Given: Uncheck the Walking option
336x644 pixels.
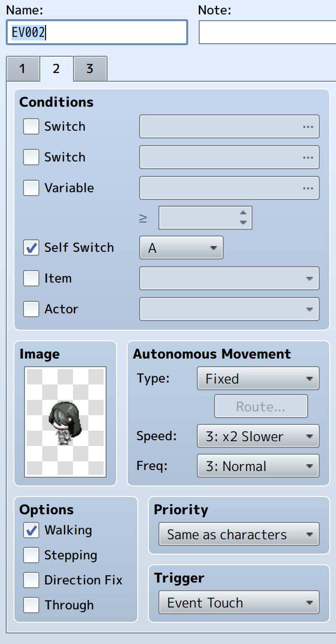Looking at the screenshot, I should point(31,530).
